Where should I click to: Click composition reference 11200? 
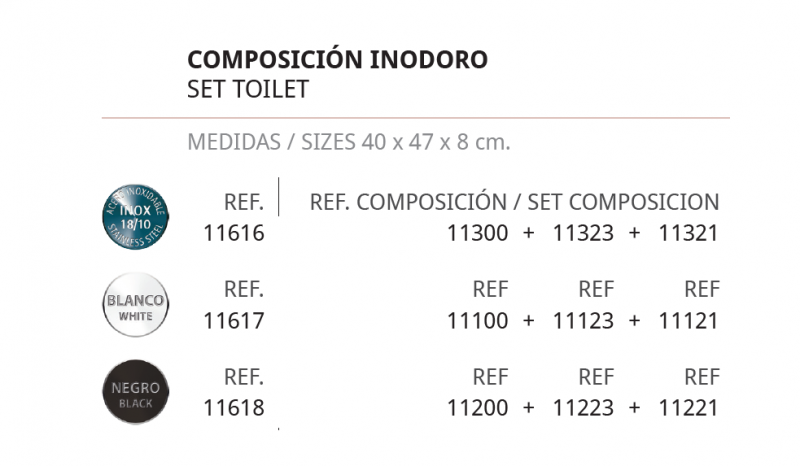point(478,408)
